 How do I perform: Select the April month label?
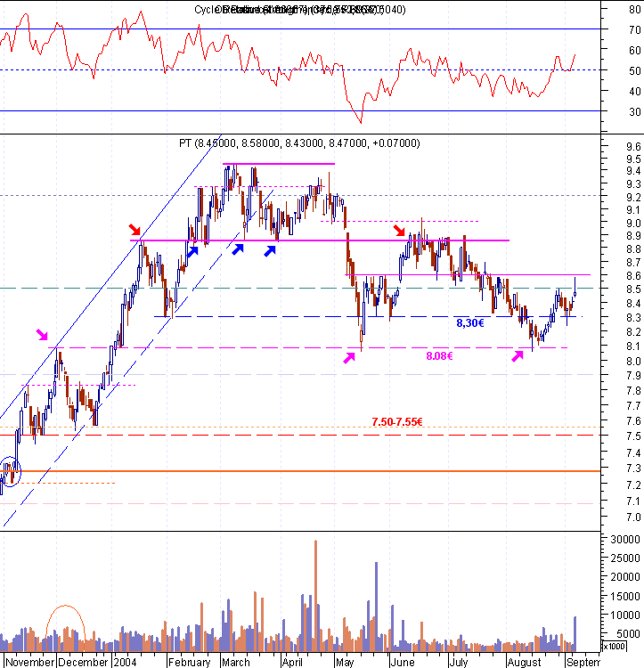(x=292, y=662)
